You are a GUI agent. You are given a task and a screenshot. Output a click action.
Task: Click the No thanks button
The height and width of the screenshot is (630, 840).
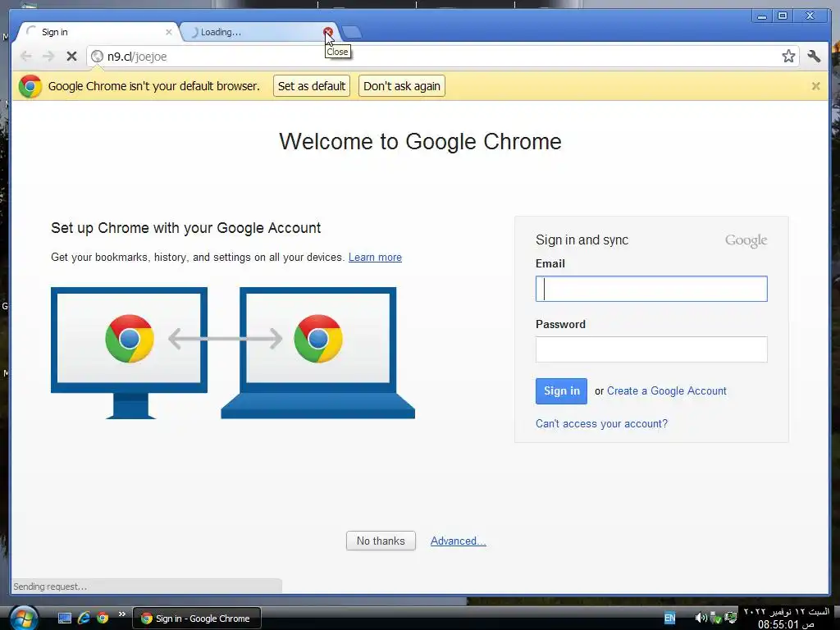tap(381, 541)
